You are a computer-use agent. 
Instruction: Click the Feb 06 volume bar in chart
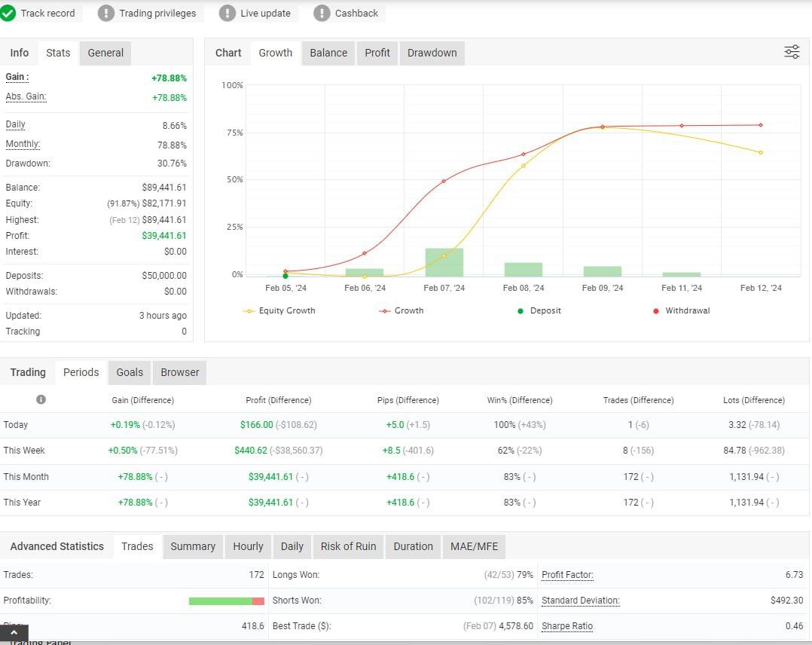tap(365, 273)
